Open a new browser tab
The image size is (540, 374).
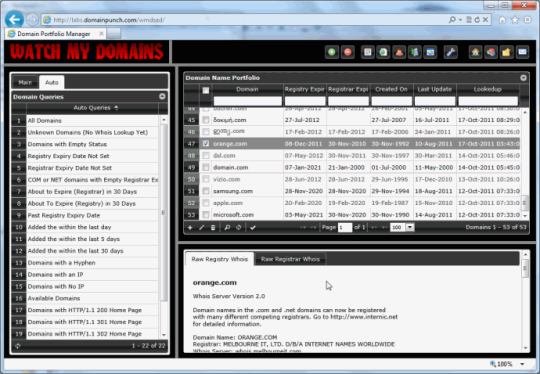(114, 34)
